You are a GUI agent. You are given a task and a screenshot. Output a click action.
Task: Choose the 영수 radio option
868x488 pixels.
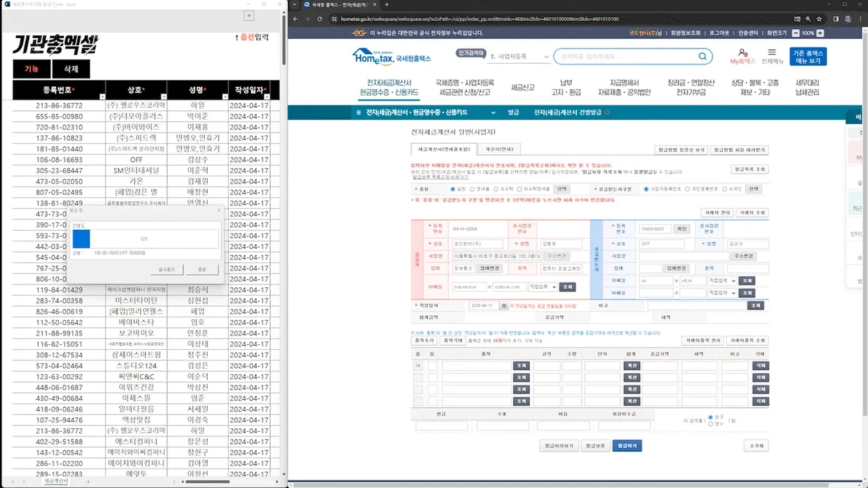point(710,423)
